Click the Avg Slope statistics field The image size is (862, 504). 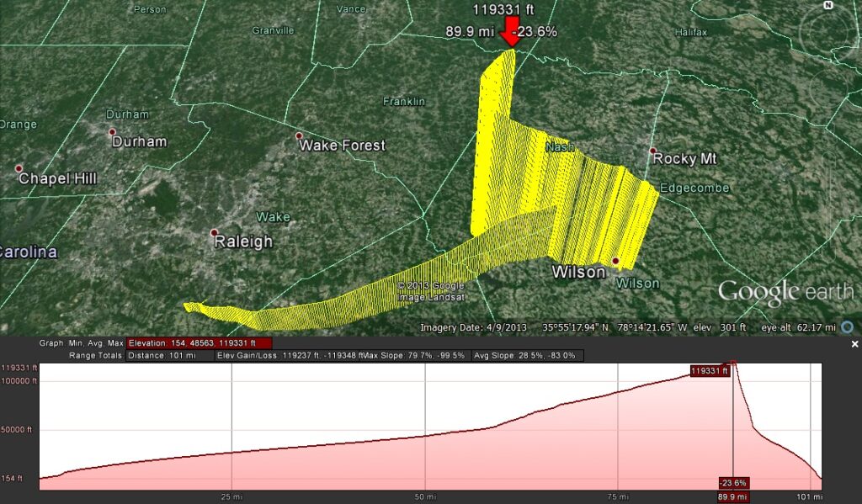(527, 356)
